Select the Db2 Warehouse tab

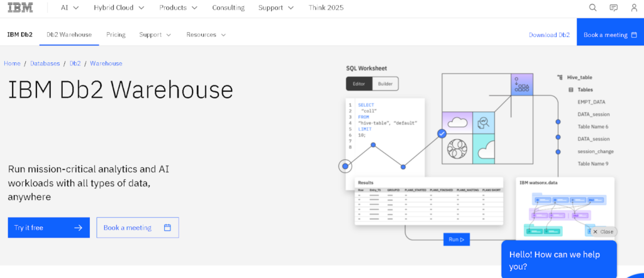(x=69, y=35)
